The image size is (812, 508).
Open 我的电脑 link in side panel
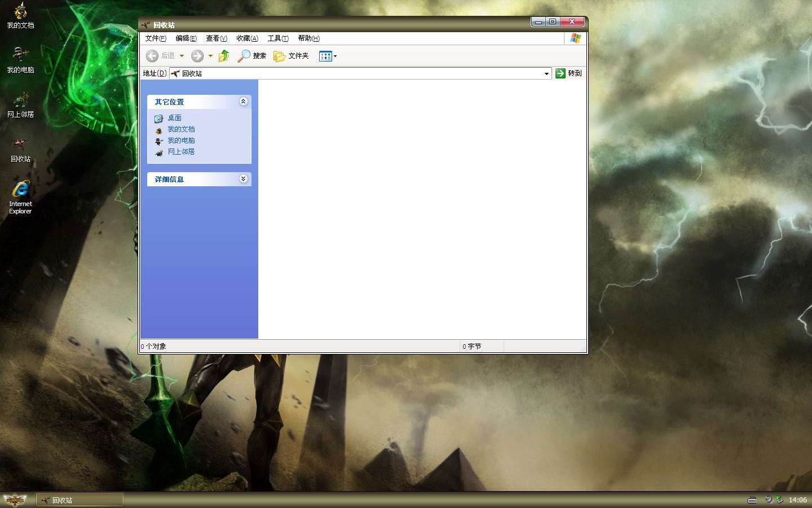pos(181,141)
